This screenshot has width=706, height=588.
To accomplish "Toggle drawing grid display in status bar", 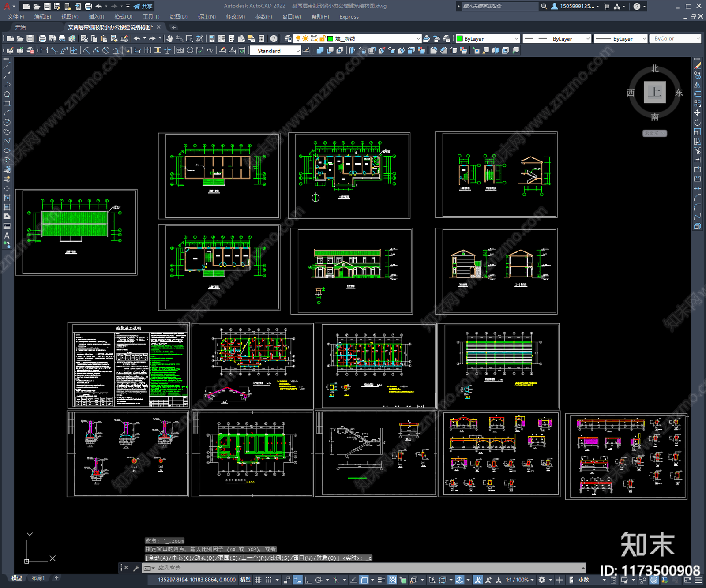I will click(258, 580).
